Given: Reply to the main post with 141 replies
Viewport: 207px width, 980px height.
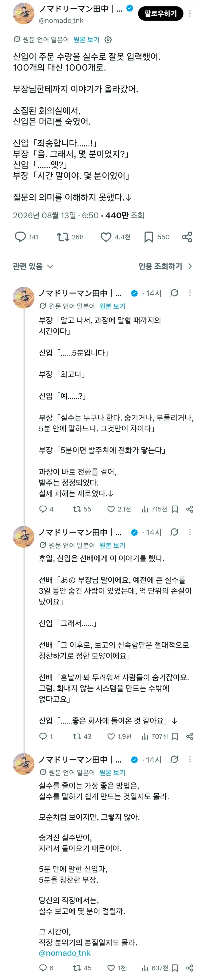Looking at the screenshot, I should tap(26, 237).
